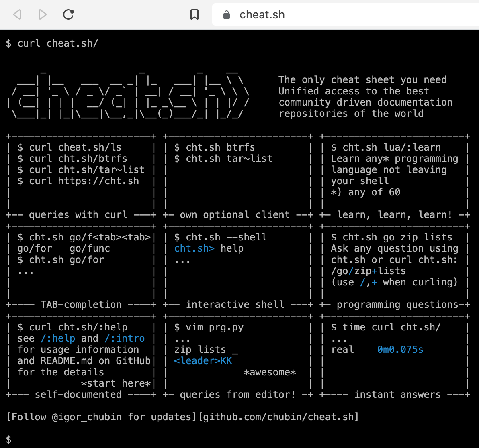Click the padlock site security icon

pos(226,14)
